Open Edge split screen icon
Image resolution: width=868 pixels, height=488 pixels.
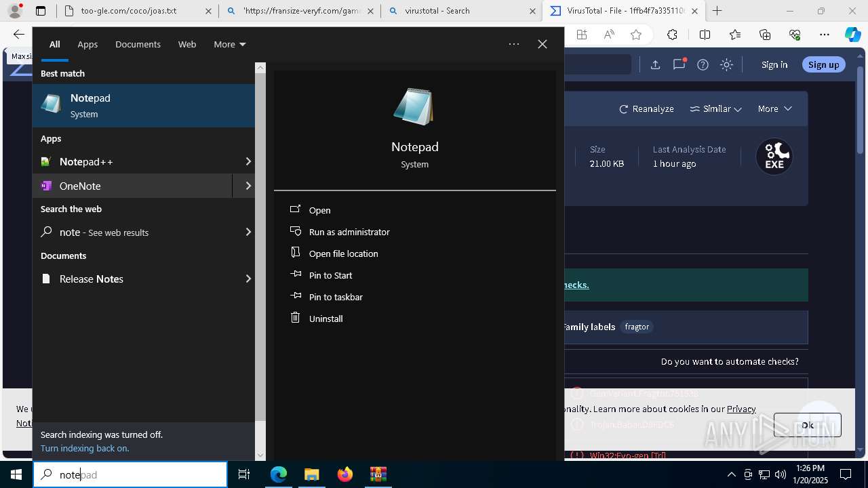705,35
